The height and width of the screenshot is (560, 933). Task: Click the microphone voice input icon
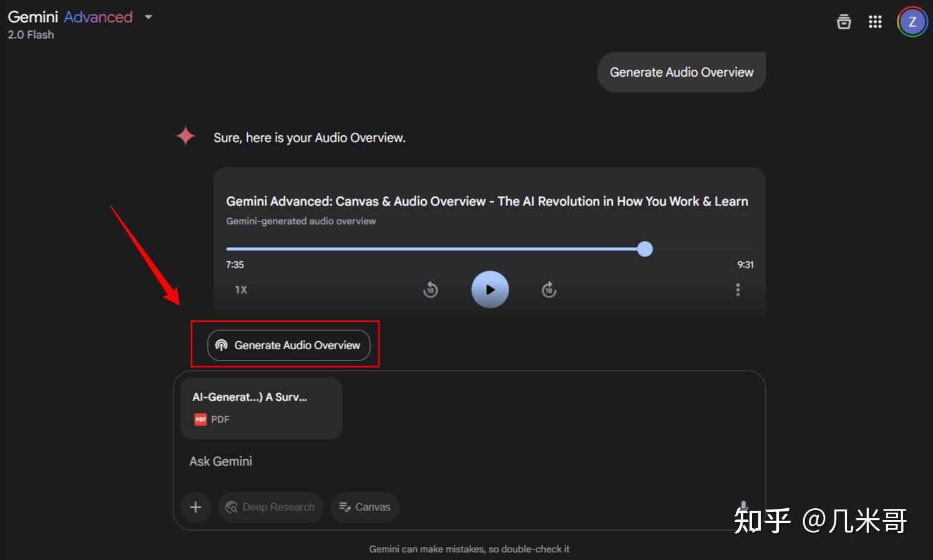coord(743,506)
